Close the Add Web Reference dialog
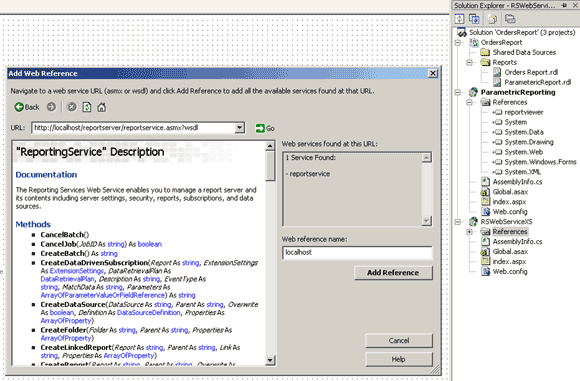 point(432,73)
